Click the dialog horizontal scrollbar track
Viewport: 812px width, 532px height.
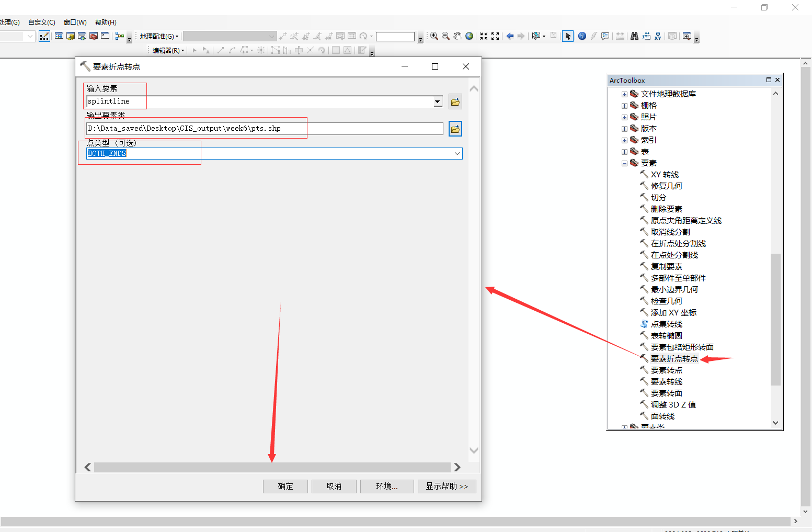point(272,467)
